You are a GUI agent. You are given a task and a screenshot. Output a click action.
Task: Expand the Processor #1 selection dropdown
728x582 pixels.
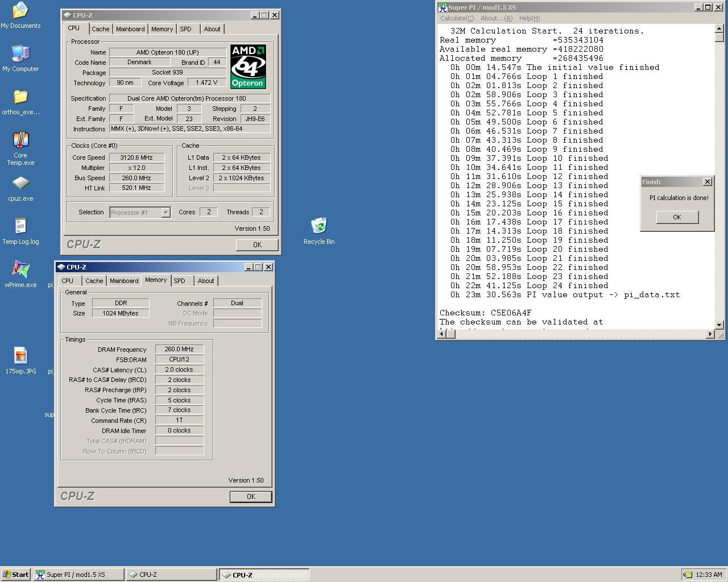pyautogui.click(x=166, y=213)
